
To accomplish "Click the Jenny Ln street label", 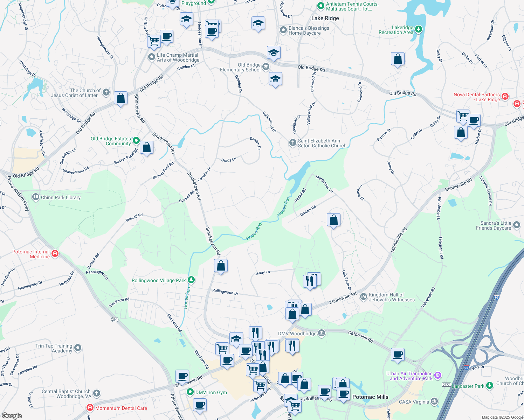I will 262,272.
